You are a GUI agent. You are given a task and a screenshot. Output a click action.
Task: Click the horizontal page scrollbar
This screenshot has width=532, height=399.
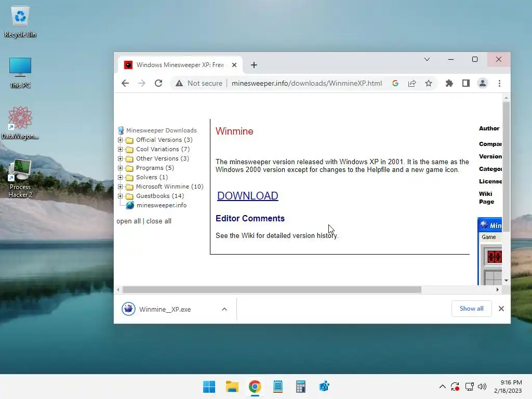(272, 290)
